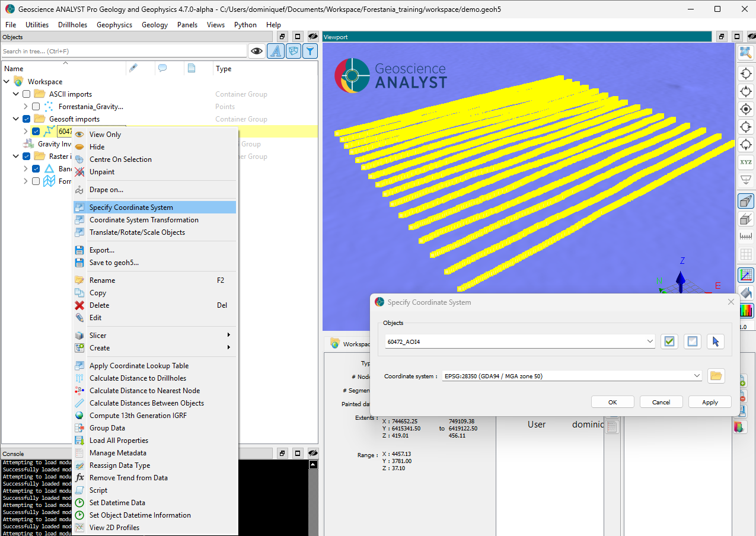Image resolution: width=756 pixels, height=536 pixels.
Task: Toggle the eye visibility icon beside search
Action: (x=256, y=52)
